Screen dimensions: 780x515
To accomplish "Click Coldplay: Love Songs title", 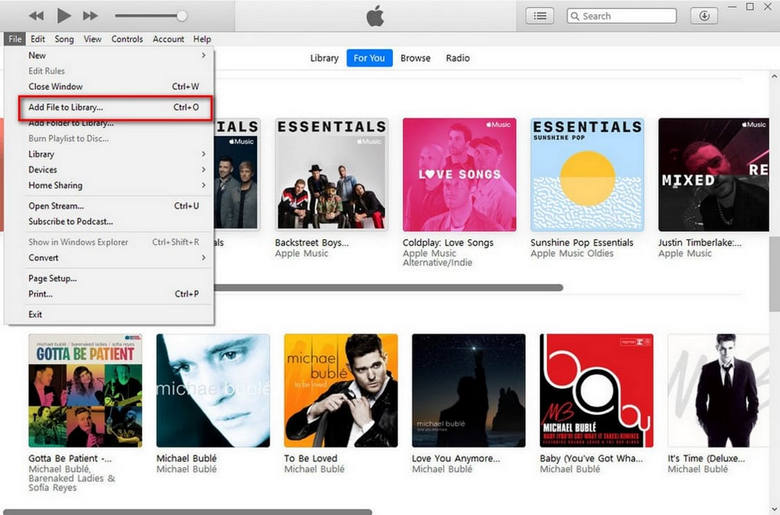I will pyautogui.click(x=448, y=243).
